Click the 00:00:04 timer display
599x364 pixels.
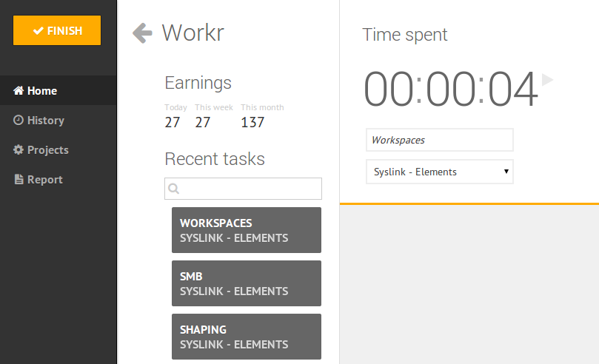coord(450,90)
